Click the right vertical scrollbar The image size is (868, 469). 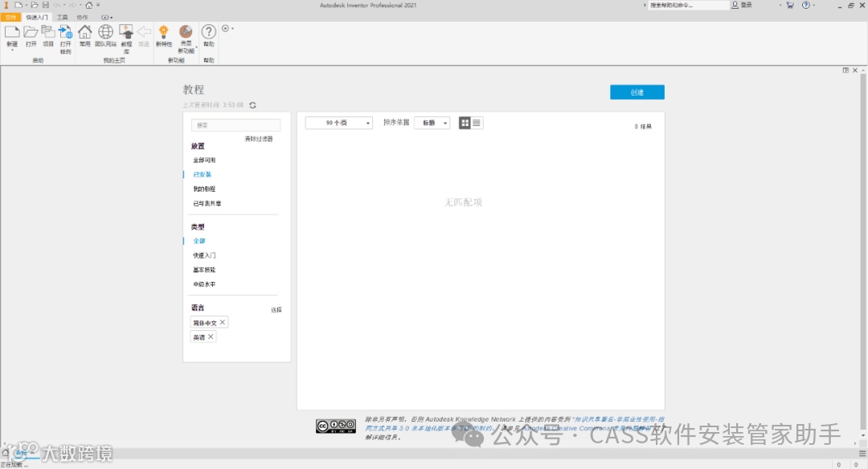(862, 251)
